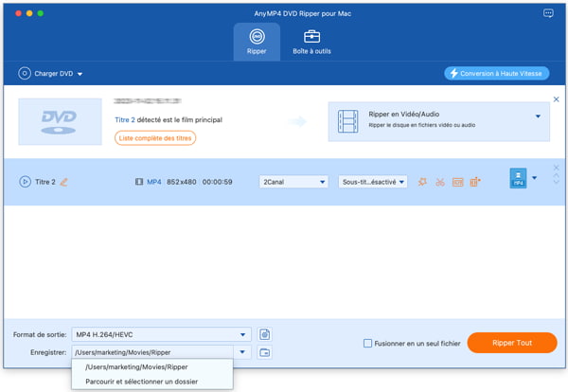Viewport: 568px width, 392px height.
Task: Click the 852x480 resolution text
Action: click(x=182, y=182)
